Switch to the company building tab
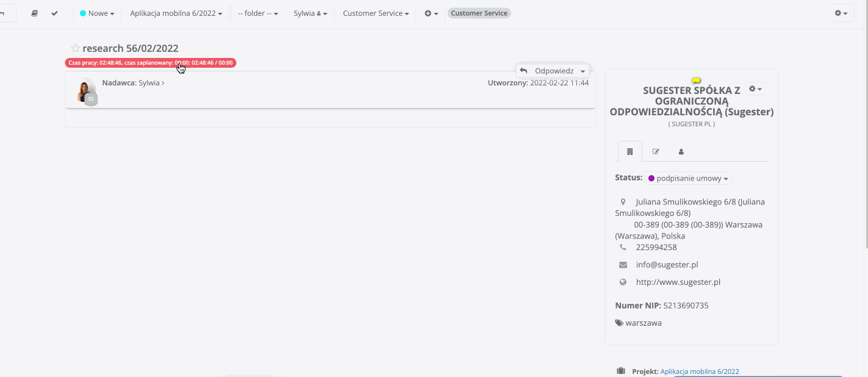Screen dimensions: 868x377 [630, 151]
